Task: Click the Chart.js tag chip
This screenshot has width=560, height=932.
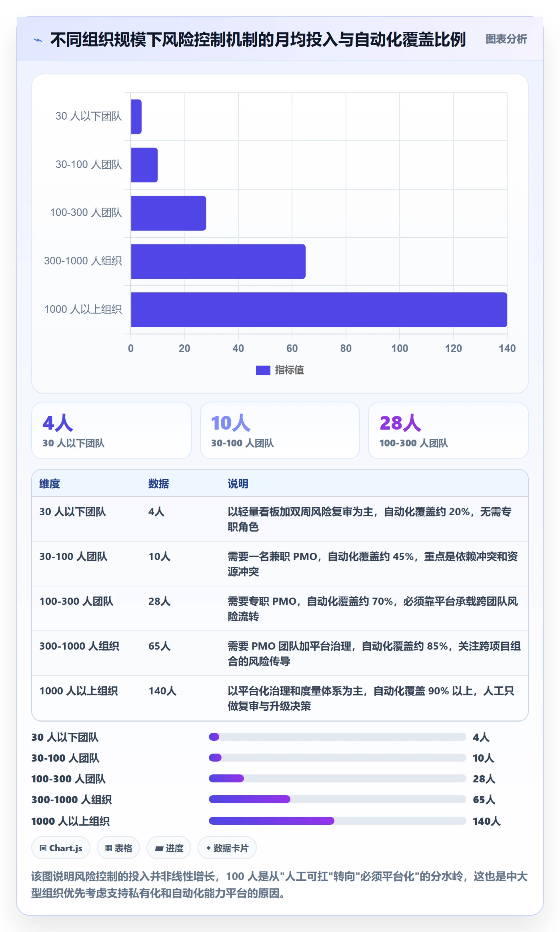Action: [x=61, y=848]
